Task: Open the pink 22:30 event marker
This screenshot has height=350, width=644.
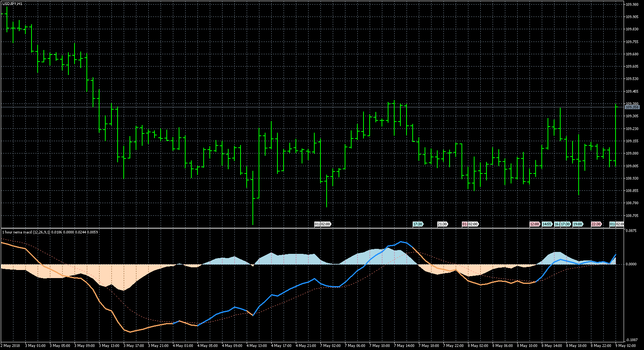Action: 596,224
